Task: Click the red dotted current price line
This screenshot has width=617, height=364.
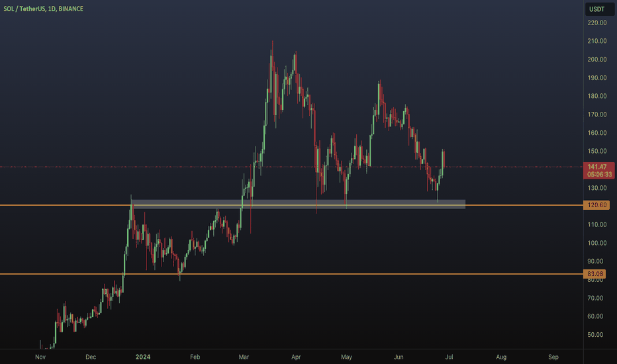Action: coord(291,167)
